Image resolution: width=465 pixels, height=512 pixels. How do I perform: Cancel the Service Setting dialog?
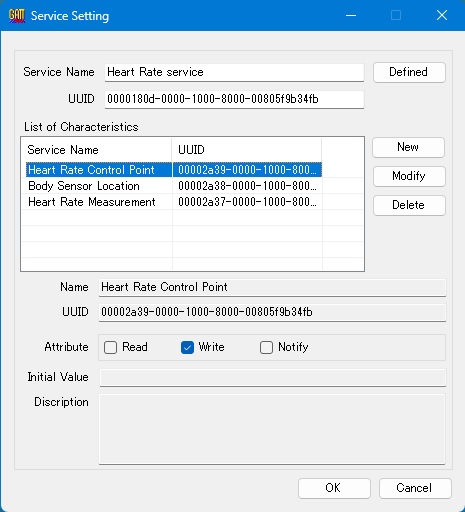coord(415,488)
